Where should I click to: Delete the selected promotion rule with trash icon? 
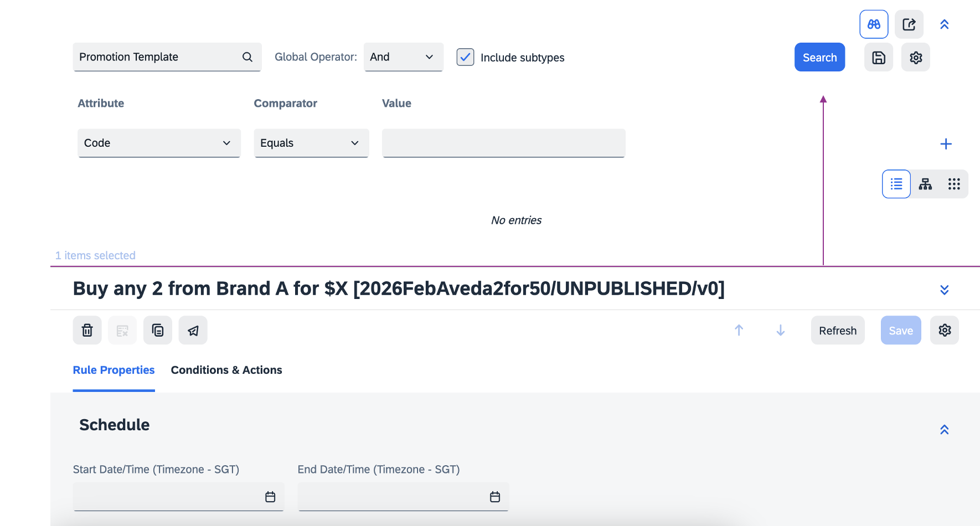point(87,331)
